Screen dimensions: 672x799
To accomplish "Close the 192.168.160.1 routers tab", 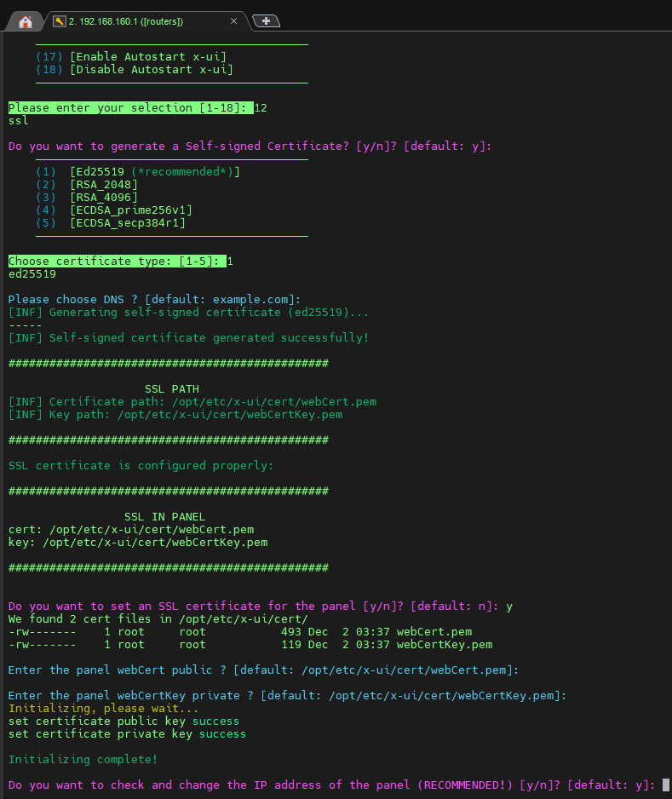I will coord(234,21).
